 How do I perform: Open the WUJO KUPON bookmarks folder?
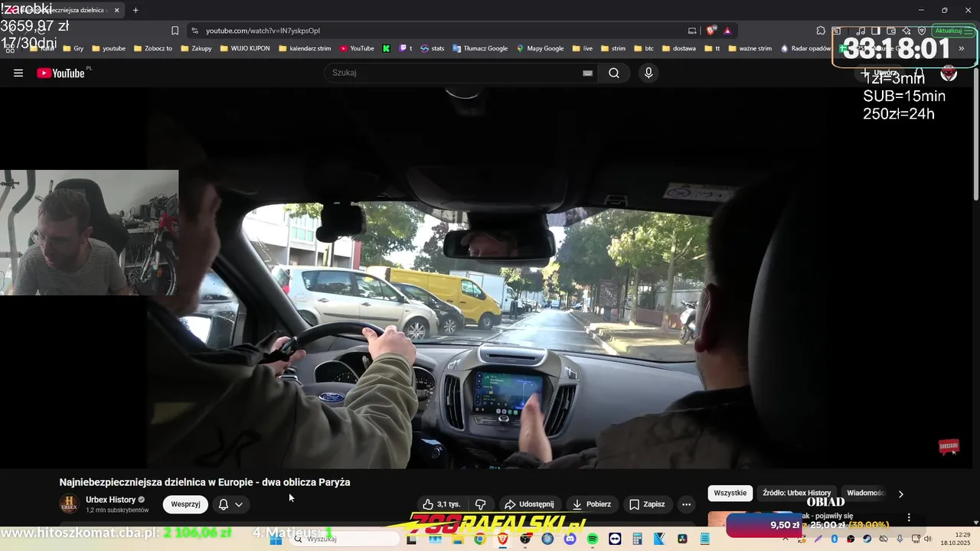click(244, 48)
